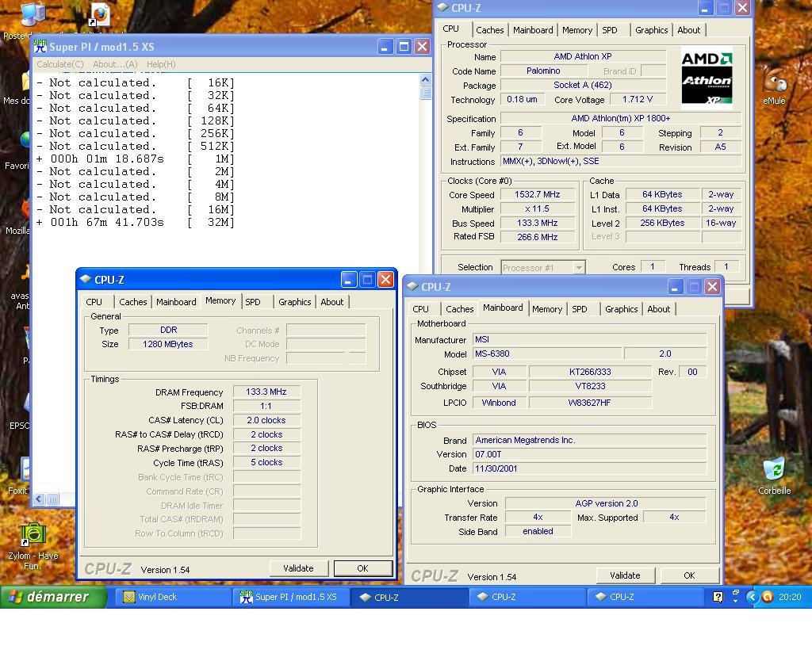Click the chipset value KT266/333
The width and height of the screenshot is (812, 665).
click(590, 372)
